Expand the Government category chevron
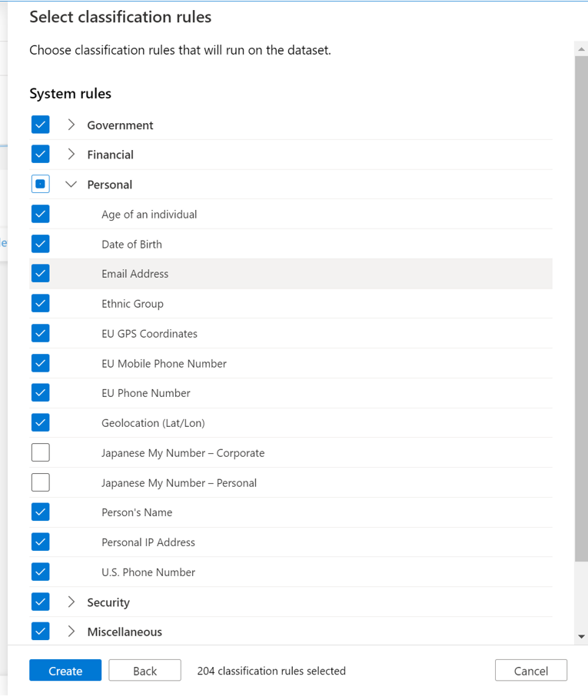Image resolution: width=588 pixels, height=700 pixels. tap(71, 125)
